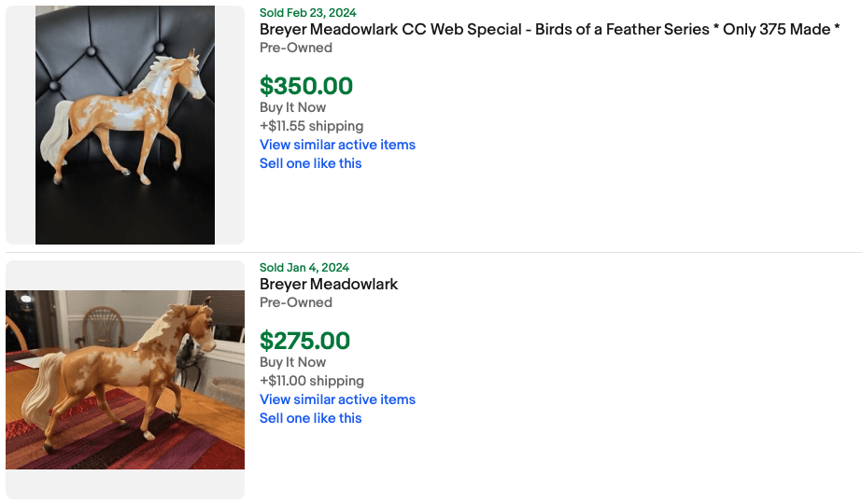
Task: Click 'Buy It Now' under the $275.00 price
Action: (x=292, y=362)
